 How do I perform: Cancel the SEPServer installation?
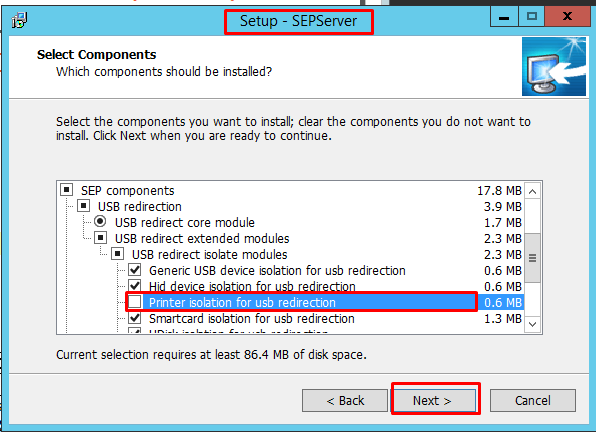(x=533, y=400)
